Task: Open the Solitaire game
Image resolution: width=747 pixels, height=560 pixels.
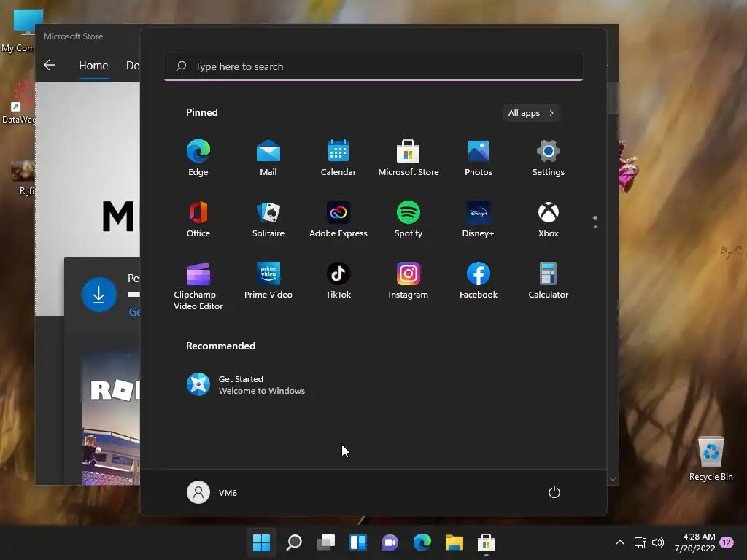Action: coord(268,219)
